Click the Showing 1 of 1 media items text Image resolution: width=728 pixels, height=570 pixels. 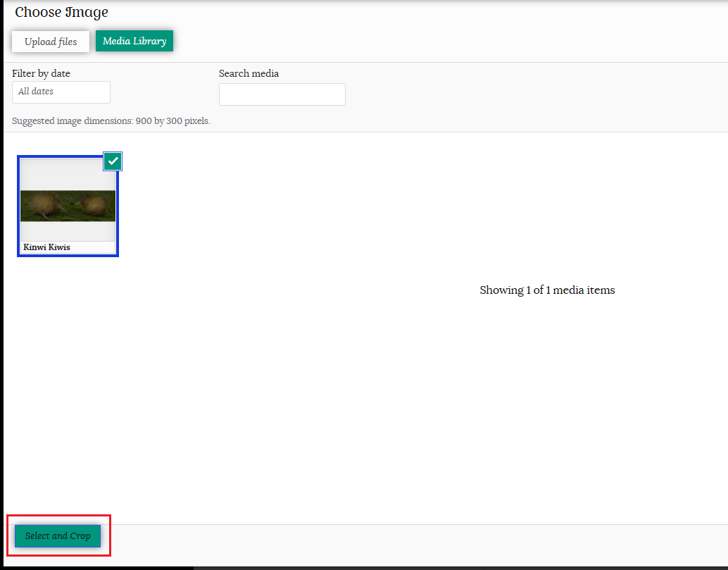click(547, 290)
